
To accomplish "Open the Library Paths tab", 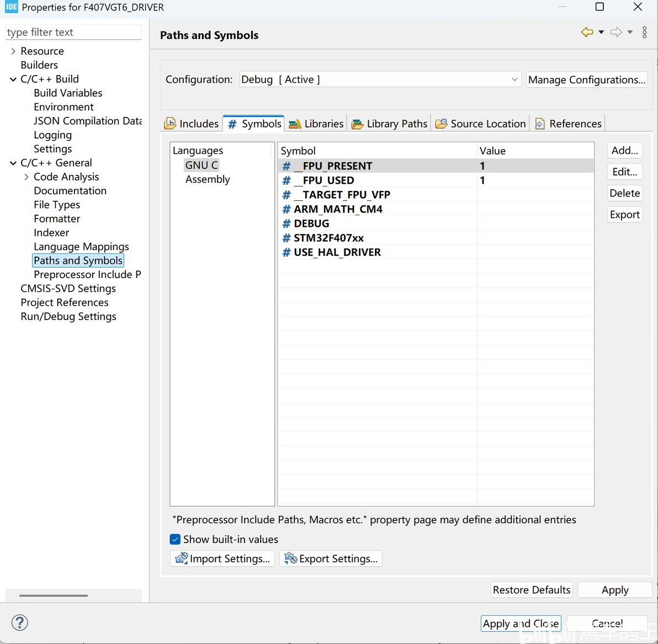I will pyautogui.click(x=390, y=124).
